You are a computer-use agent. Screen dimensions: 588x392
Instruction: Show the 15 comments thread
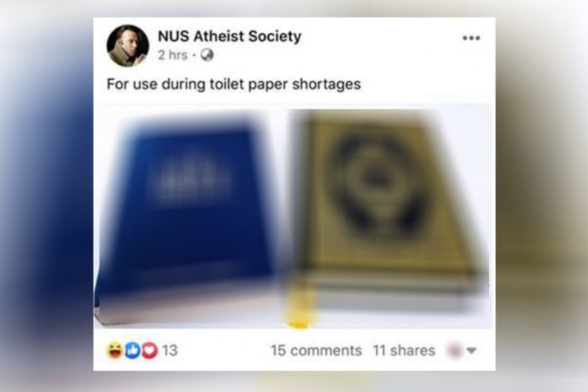point(316,350)
